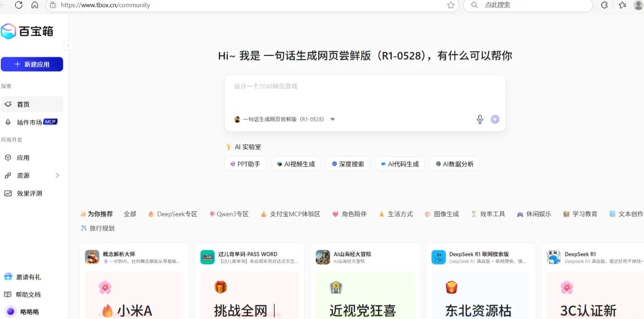
Task: Select the 效率工具 tab
Action: [x=488, y=214]
